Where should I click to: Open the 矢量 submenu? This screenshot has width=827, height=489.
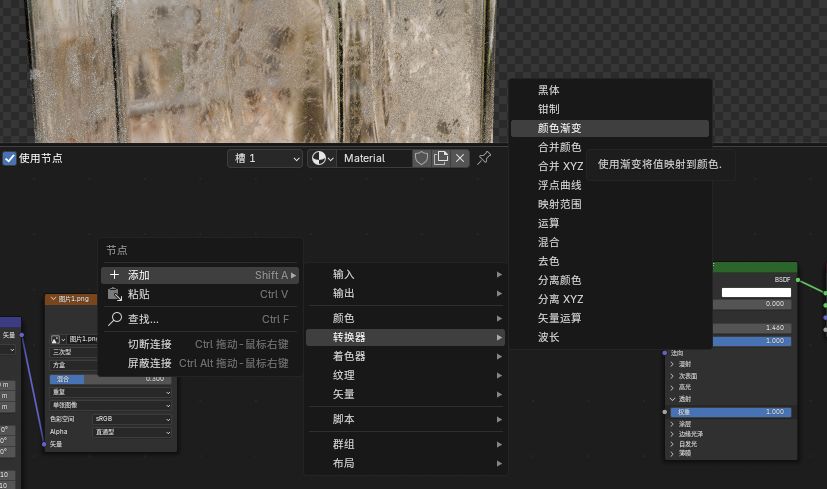pos(405,395)
